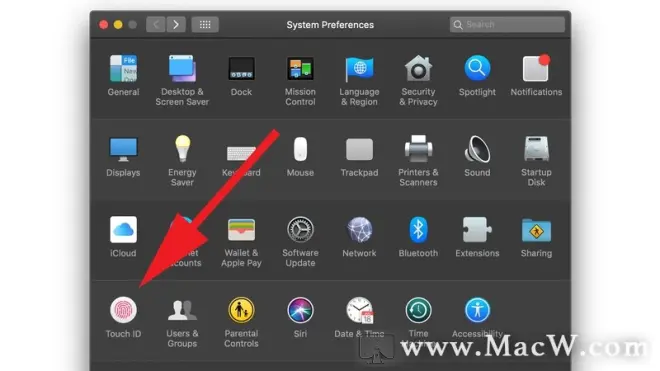This screenshot has width=660, height=371.
Task: Open Mouse settings
Action: click(x=300, y=149)
